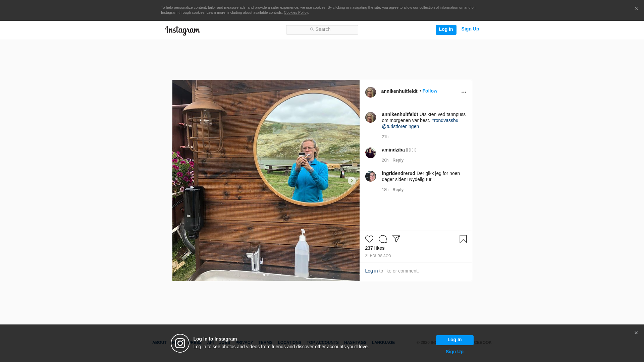This screenshot has width=644, height=362.
Task: Share the post with paper plane icon
Action: pos(396,239)
